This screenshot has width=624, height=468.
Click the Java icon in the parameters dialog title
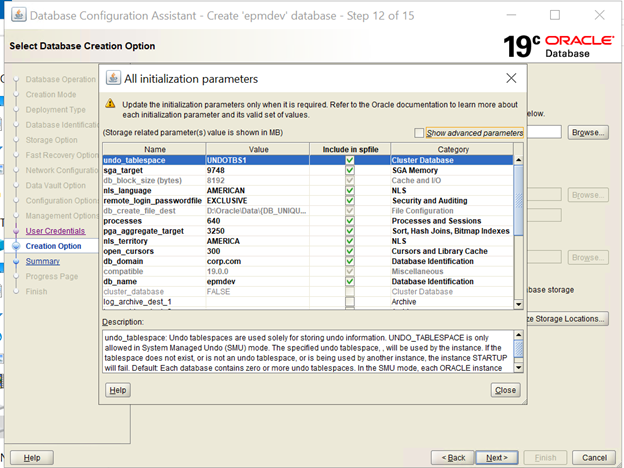(113, 78)
